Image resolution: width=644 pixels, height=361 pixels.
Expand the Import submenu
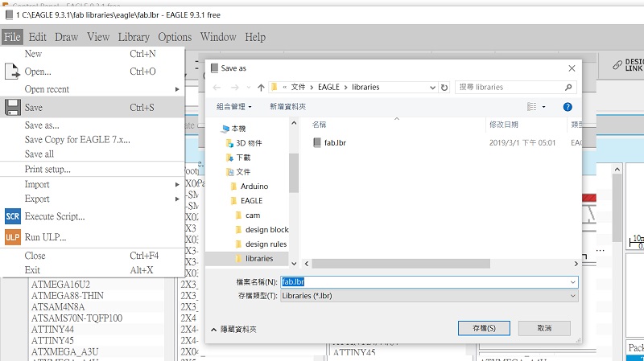[177, 185]
